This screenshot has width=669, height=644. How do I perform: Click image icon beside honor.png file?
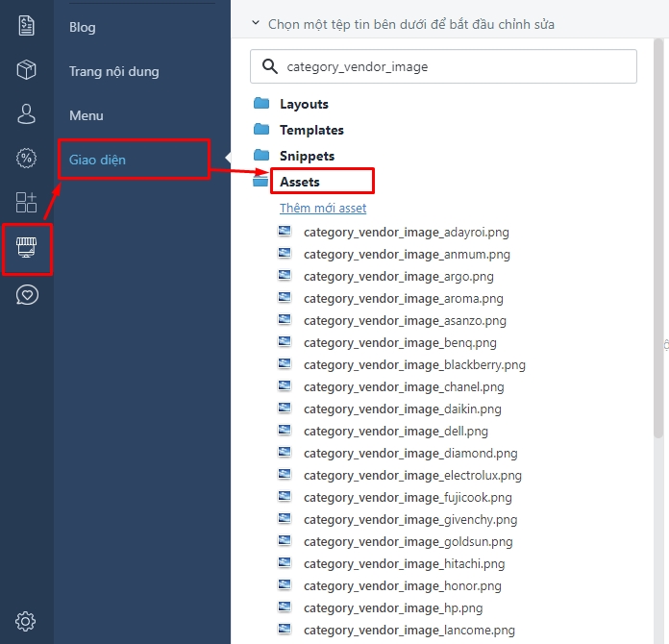(285, 584)
